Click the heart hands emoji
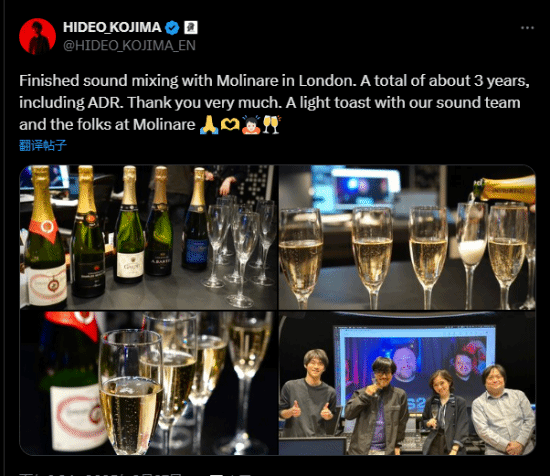 point(230,125)
